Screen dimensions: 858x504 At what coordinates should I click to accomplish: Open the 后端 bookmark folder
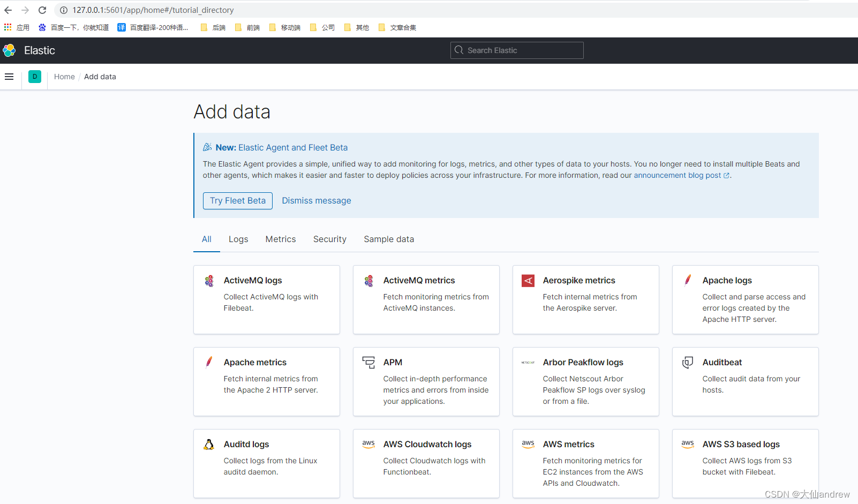(213, 27)
